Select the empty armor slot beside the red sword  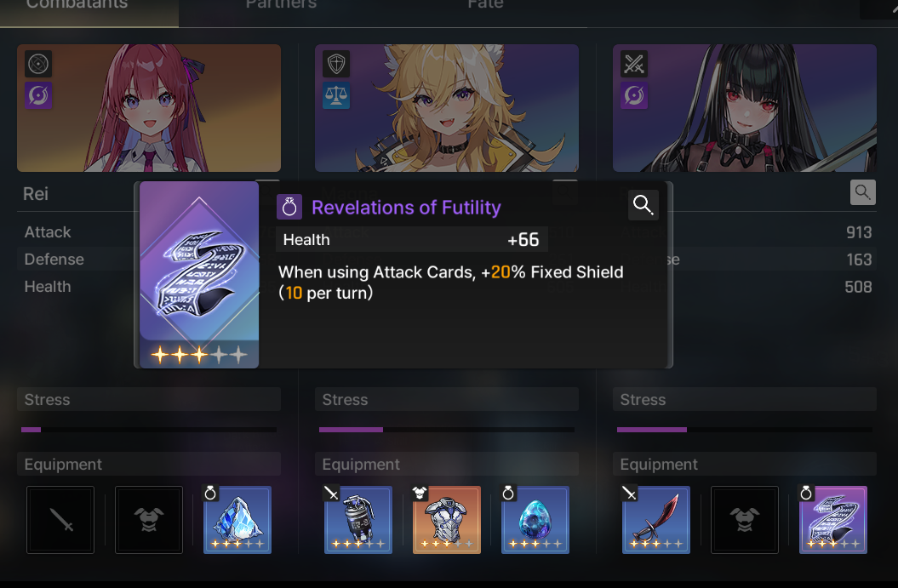click(745, 520)
